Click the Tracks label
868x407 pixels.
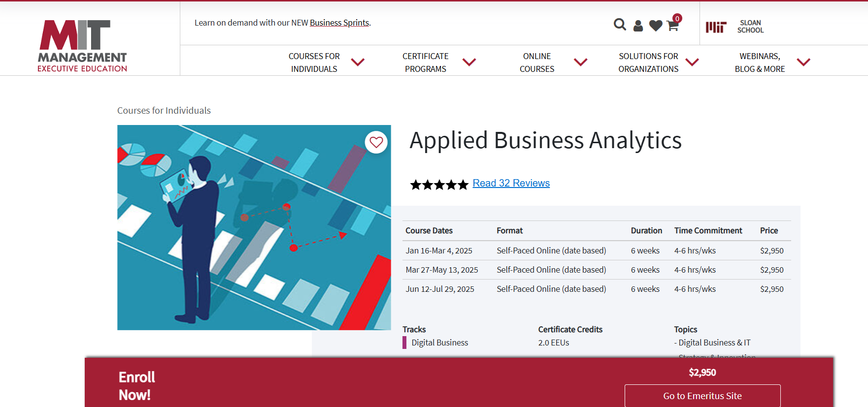(x=414, y=329)
